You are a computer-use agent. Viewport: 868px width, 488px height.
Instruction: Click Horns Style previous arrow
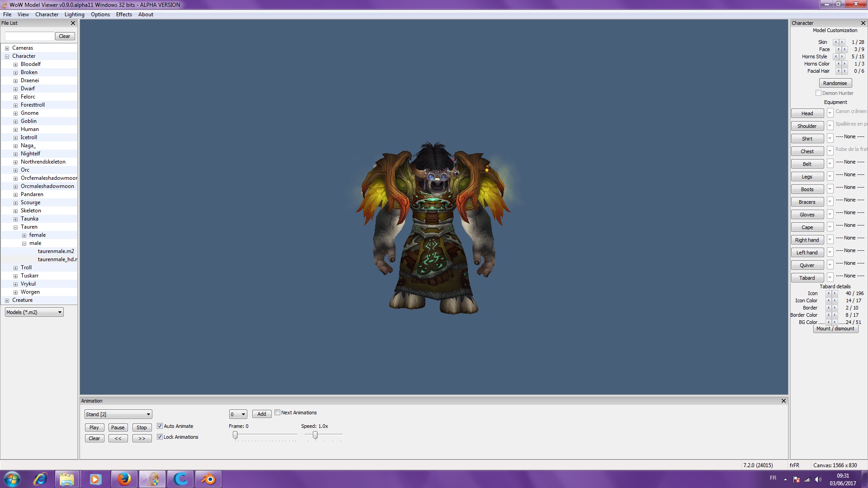click(835, 56)
